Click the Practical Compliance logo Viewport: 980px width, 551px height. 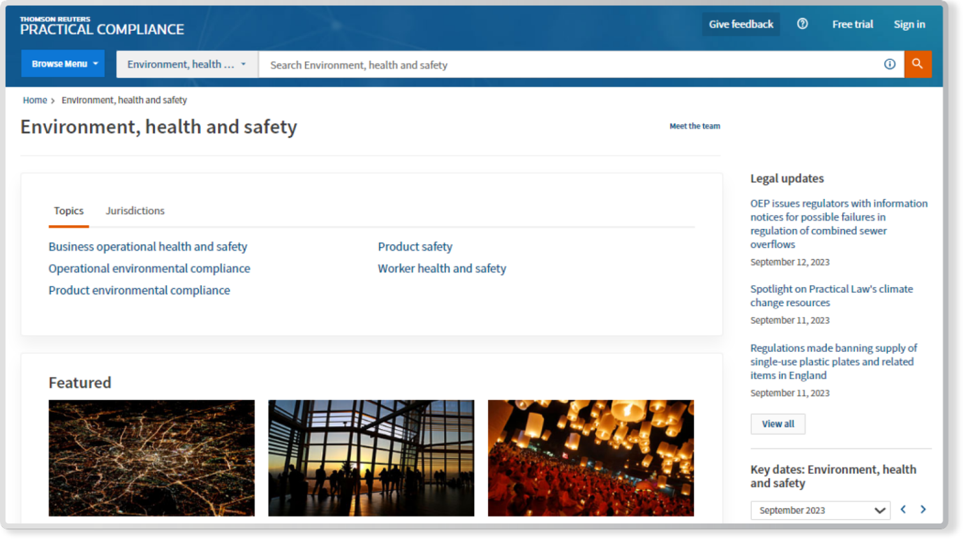(102, 26)
